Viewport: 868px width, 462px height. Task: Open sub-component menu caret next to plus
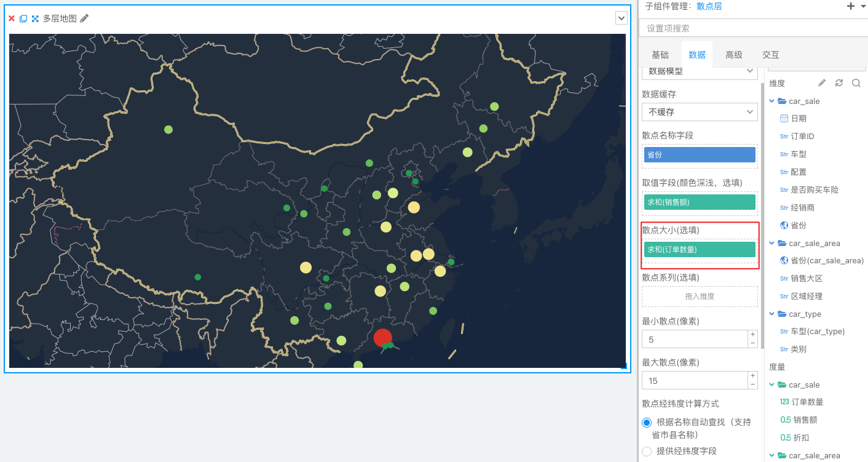coord(862,6)
